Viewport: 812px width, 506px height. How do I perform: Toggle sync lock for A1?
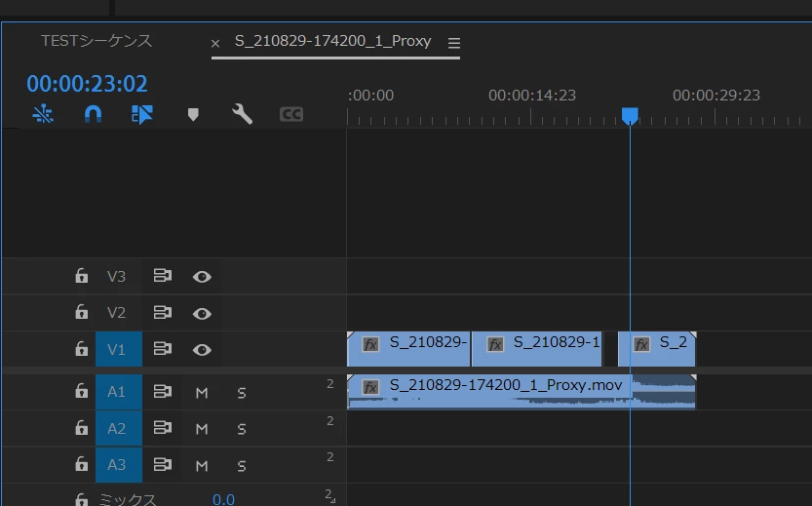(163, 391)
